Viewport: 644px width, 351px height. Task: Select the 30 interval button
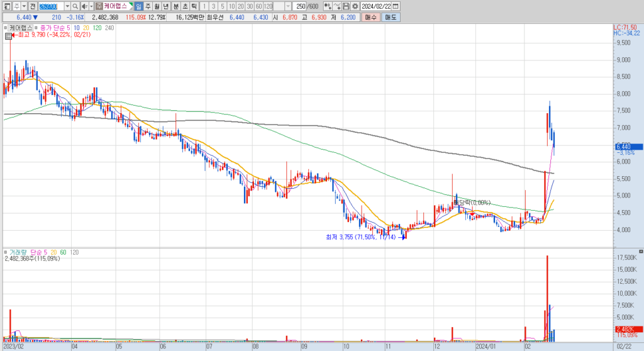pos(250,6)
